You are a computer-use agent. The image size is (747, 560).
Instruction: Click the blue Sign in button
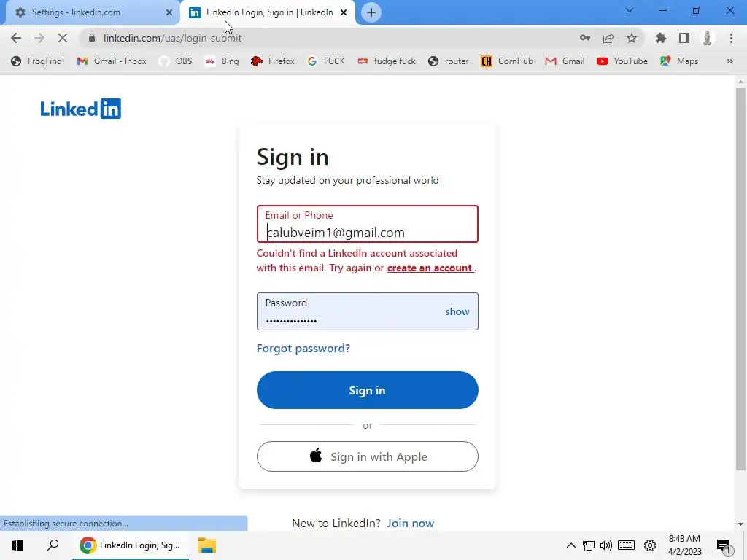[367, 390]
